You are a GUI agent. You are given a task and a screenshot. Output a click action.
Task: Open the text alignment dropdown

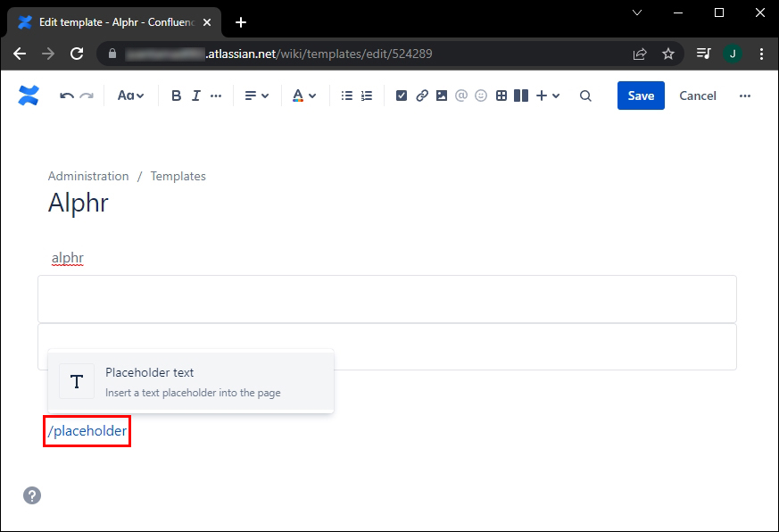(257, 96)
